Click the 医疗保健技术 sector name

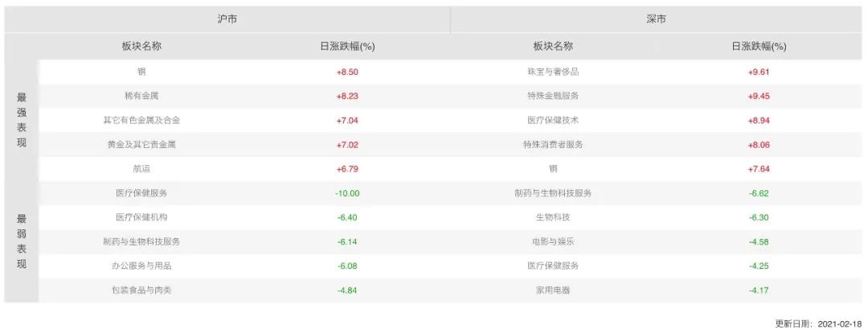tap(553, 120)
